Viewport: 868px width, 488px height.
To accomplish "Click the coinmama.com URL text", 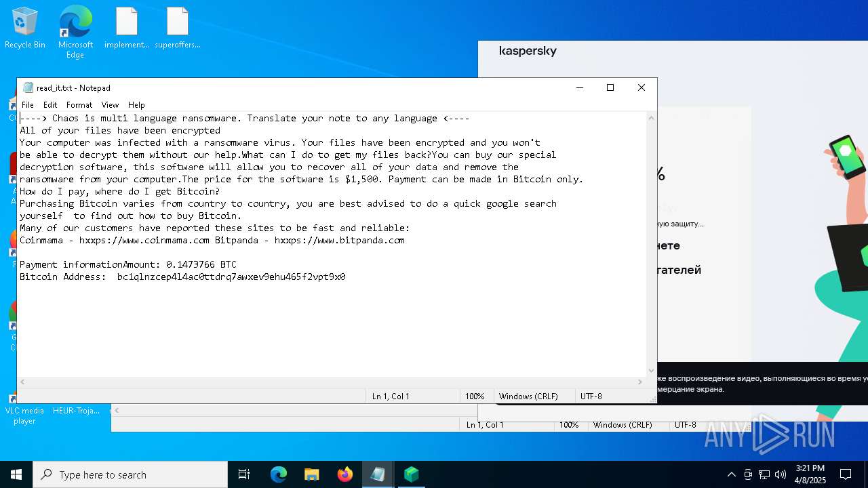I will [144, 240].
